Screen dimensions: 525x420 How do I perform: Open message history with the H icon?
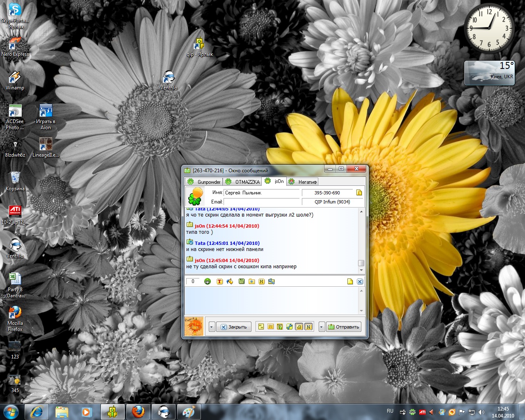[x=261, y=281]
